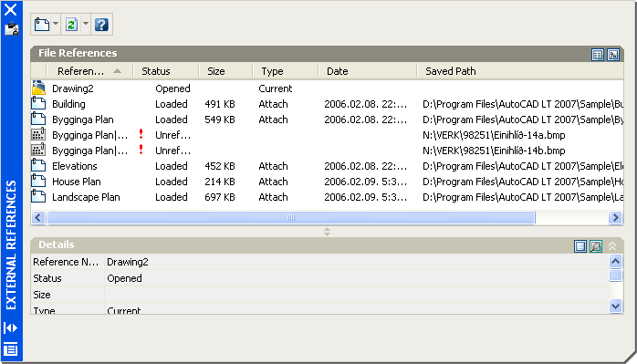
Task: Toggle palette auto-hide below the close X
Action: 11,29
